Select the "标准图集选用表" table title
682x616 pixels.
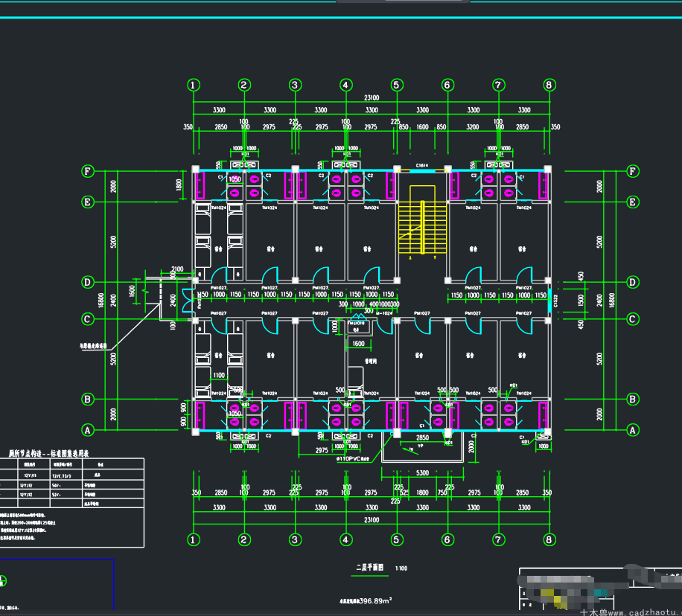tap(69, 453)
